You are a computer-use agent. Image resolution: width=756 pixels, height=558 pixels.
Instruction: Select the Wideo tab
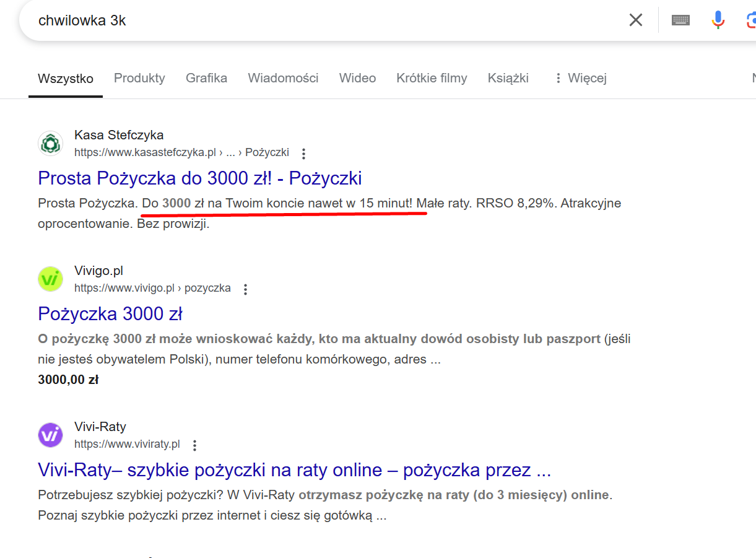pos(357,78)
